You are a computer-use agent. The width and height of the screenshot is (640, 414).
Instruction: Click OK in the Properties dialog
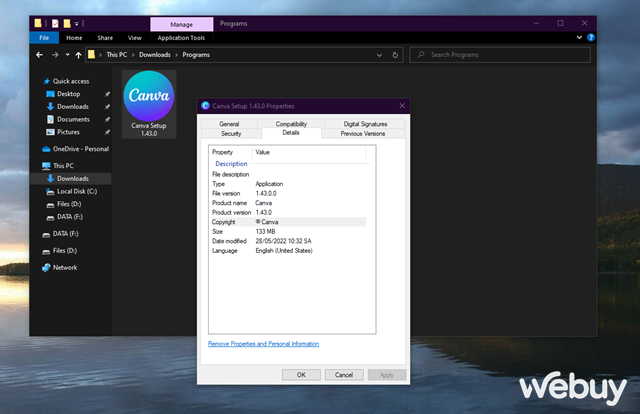[x=301, y=375]
